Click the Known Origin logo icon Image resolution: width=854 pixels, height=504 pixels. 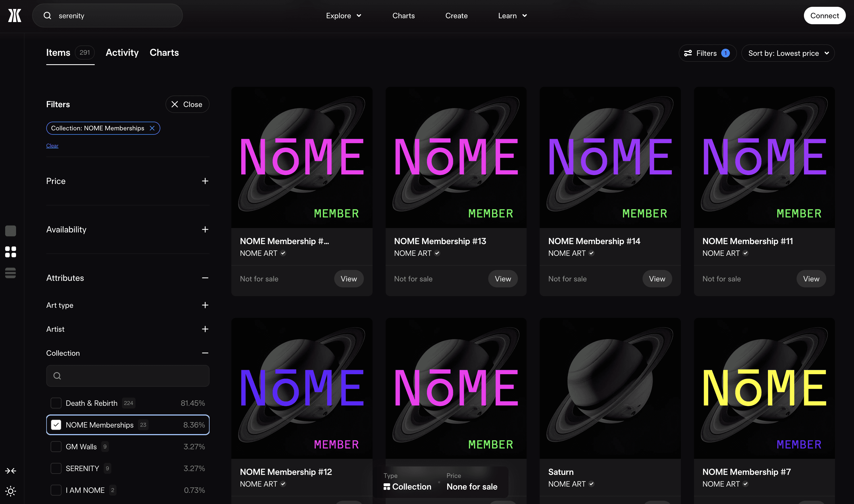[15, 16]
